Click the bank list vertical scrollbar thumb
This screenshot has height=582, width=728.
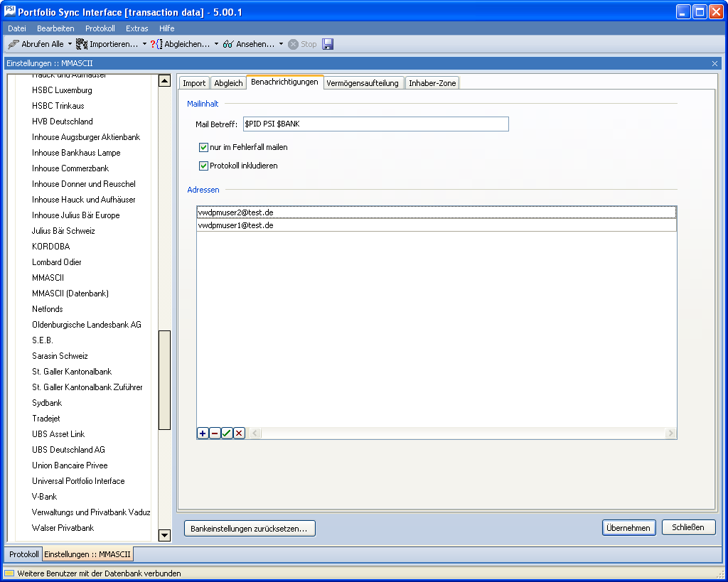click(x=164, y=380)
